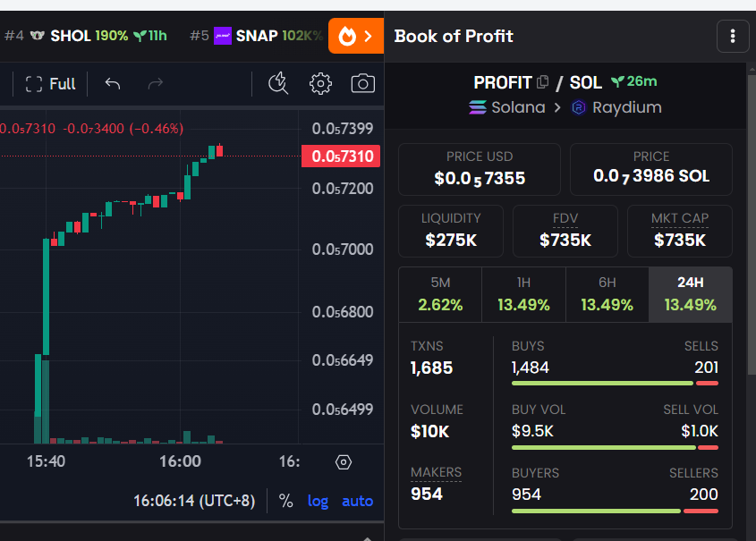The image size is (756, 541).
Task: Redo the chart action
Action: [156, 84]
